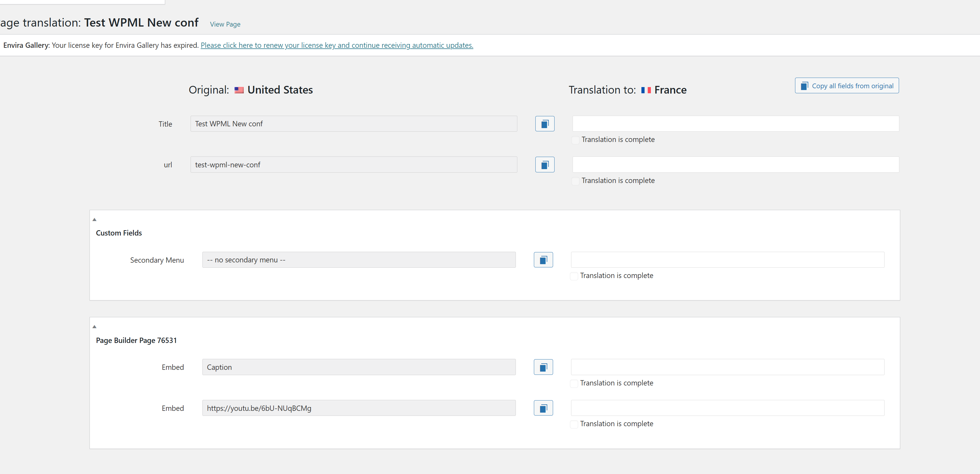Click the United States flag icon

click(239, 90)
